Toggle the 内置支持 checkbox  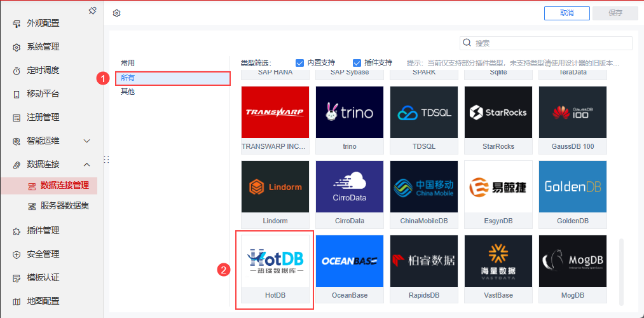[x=299, y=63]
